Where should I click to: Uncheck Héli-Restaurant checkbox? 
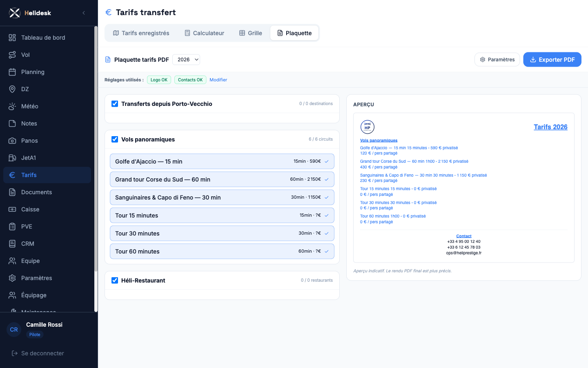pyautogui.click(x=115, y=280)
